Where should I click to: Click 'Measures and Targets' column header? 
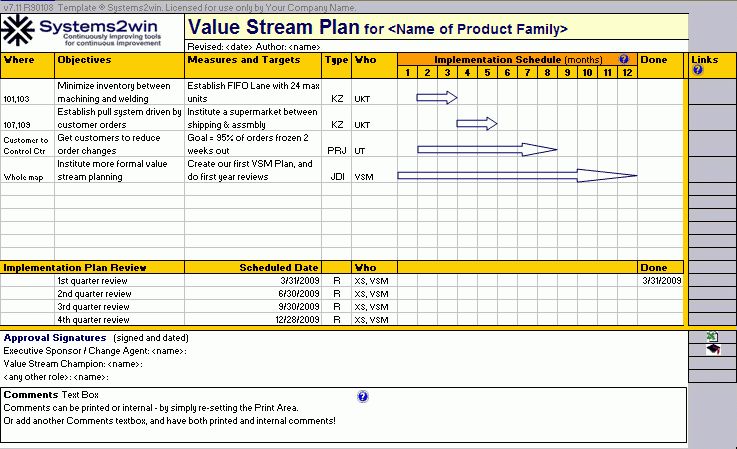tap(253, 65)
